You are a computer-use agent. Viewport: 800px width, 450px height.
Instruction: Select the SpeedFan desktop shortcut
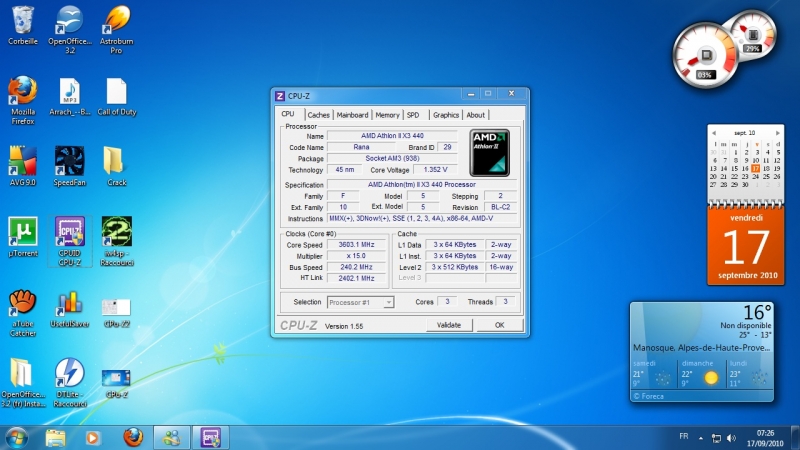(70, 166)
